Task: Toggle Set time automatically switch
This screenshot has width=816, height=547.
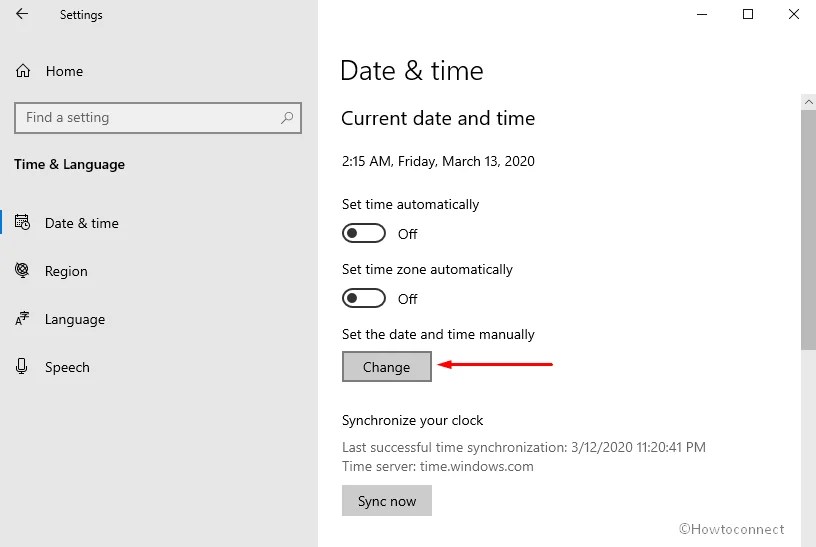Action: 364,233
